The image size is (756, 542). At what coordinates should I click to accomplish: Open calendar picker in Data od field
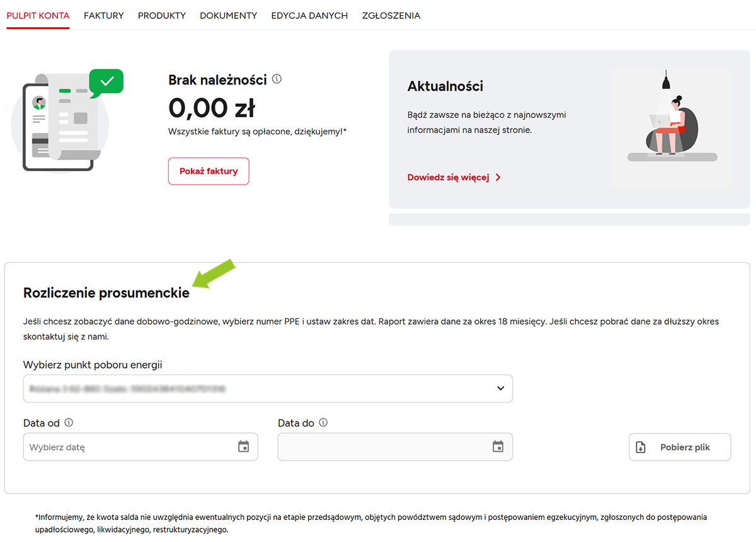(244, 447)
